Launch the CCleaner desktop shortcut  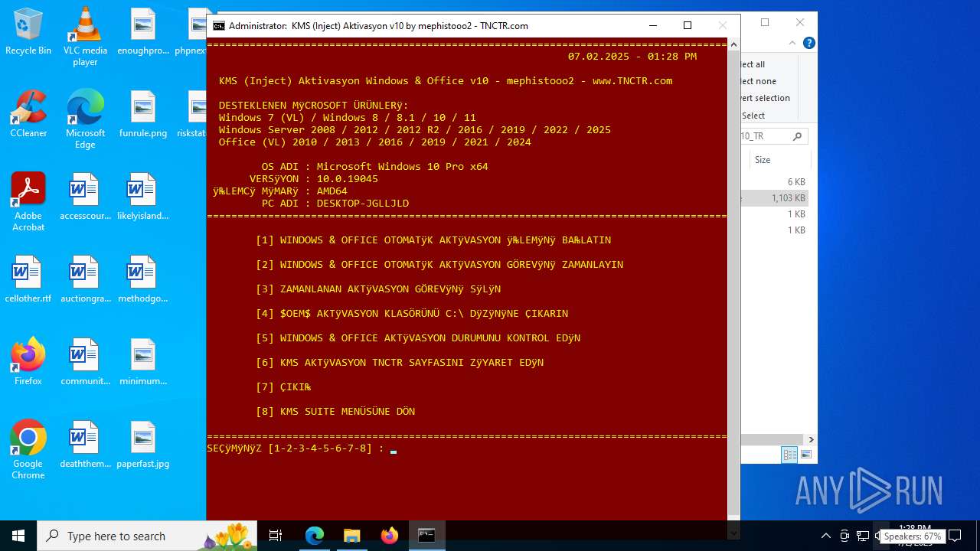(28, 114)
